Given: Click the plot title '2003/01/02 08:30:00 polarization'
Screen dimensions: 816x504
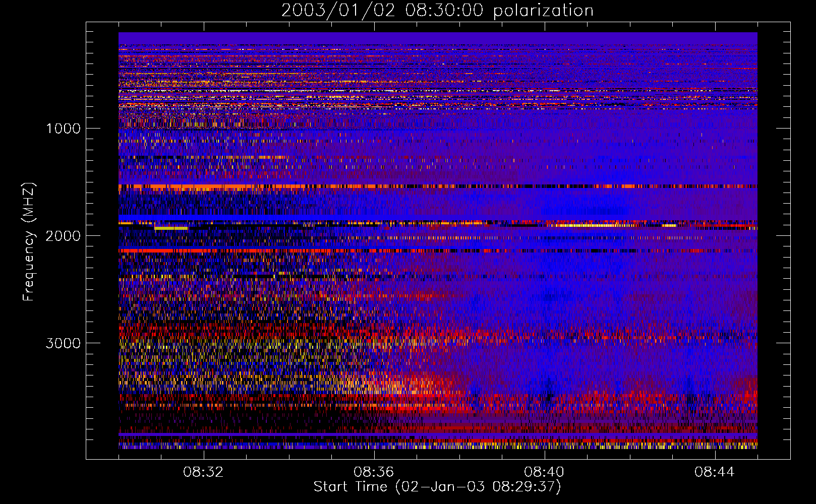Looking at the screenshot, I should (437, 11).
